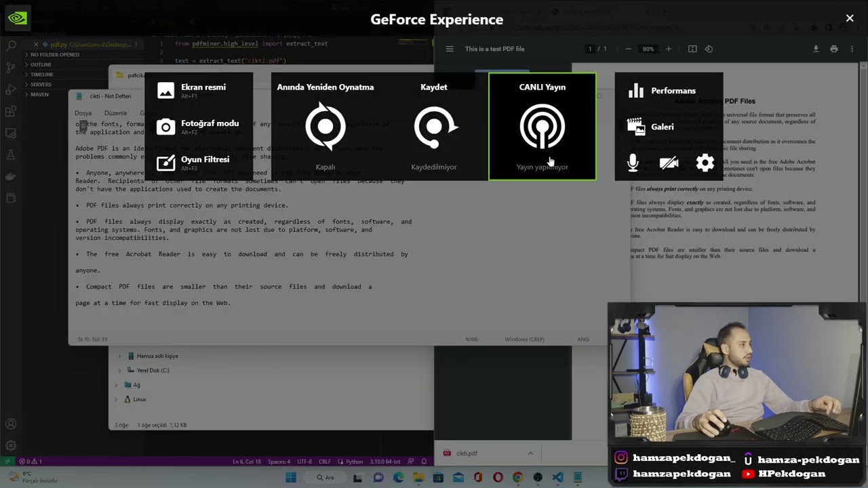Image resolution: width=868 pixels, height=488 pixels.
Task: Open Extensions view in VS Code
Action: tap(11, 111)
